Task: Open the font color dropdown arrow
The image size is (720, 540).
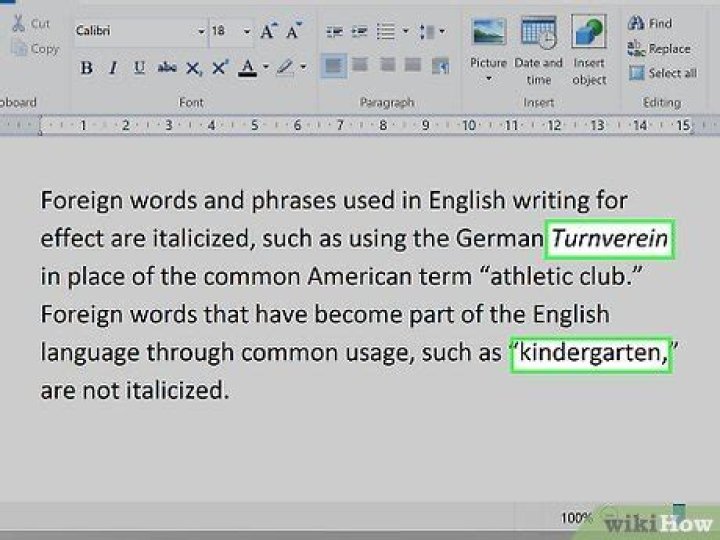Action: pyautogui.click(x=266, y=67)
